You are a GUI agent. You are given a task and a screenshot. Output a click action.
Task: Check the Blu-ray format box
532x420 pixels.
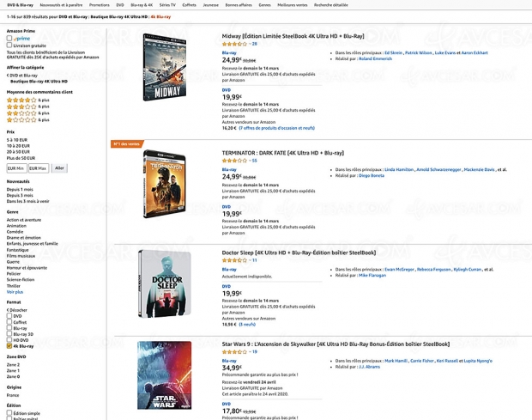click(x=9, y=327)
